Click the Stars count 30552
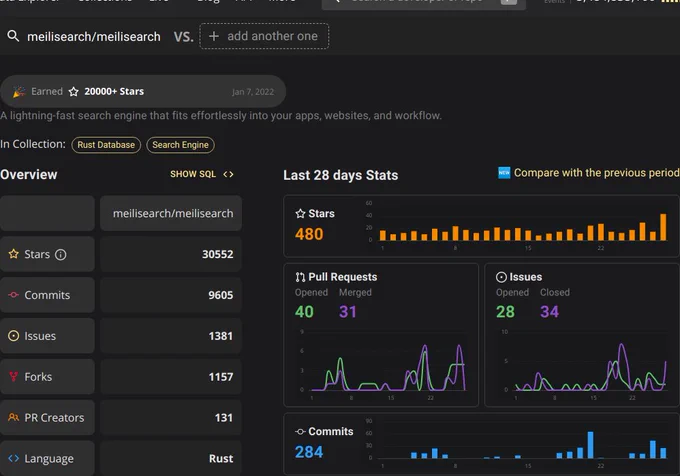 coord(218,254)
